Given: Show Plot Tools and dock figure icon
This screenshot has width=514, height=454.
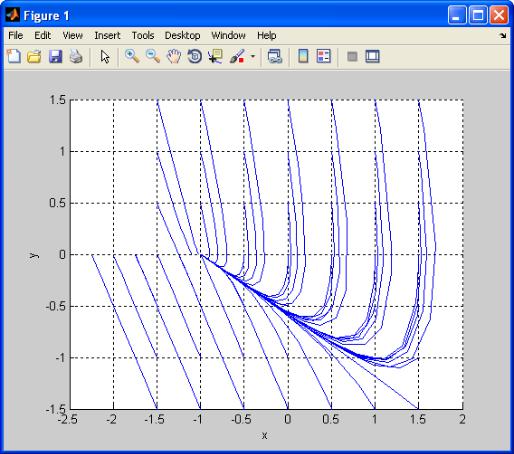Looking at the screenshot, I should click(372, 56).
